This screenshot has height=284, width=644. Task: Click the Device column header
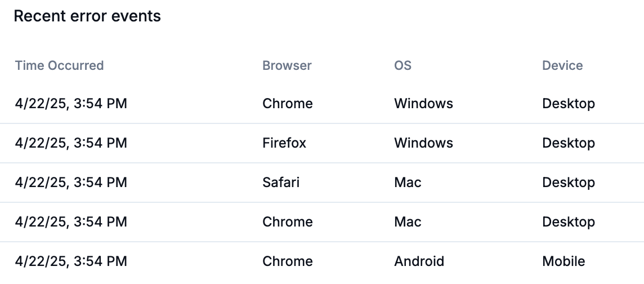coord(562,65)
